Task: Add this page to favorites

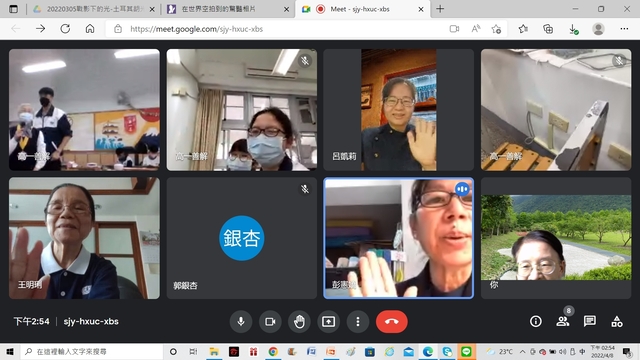Action: pyautogui.click(x=496, y=29)
